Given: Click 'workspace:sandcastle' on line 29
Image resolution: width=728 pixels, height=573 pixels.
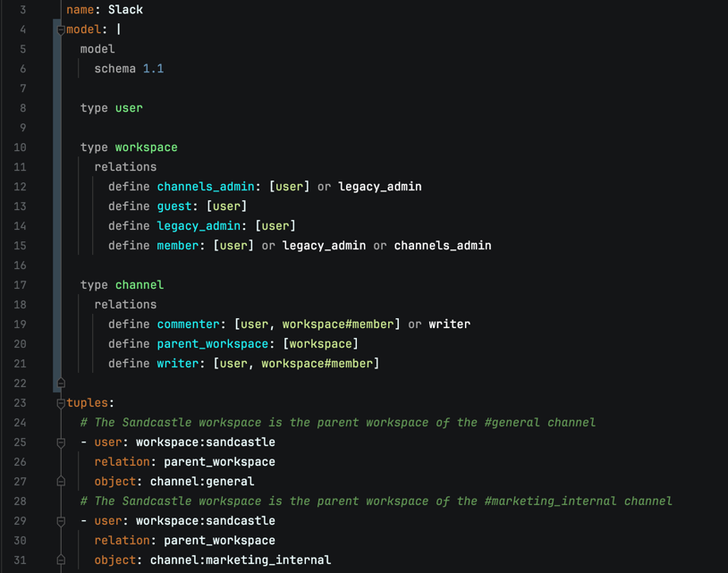Looking at the screenshot, I should (206, 521).
